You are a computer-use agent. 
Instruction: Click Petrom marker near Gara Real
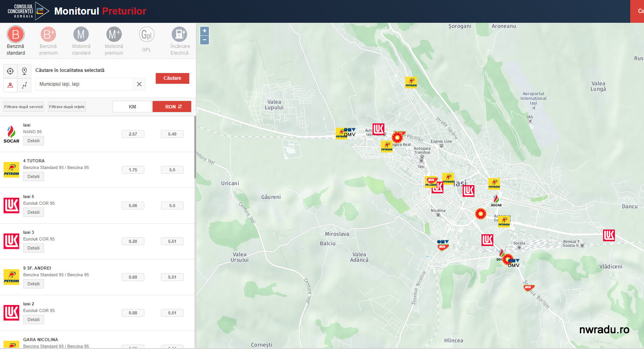click(387, 147)
